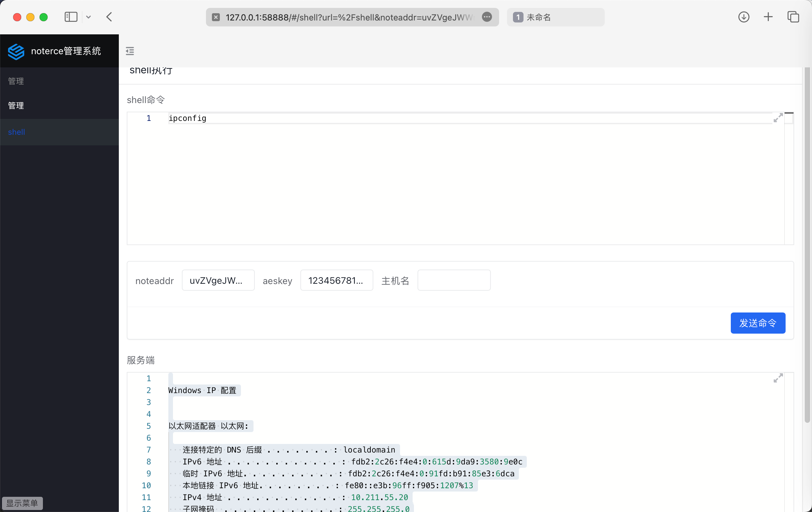
Task: Click the noterce logo icon
Action: point(16,51)
